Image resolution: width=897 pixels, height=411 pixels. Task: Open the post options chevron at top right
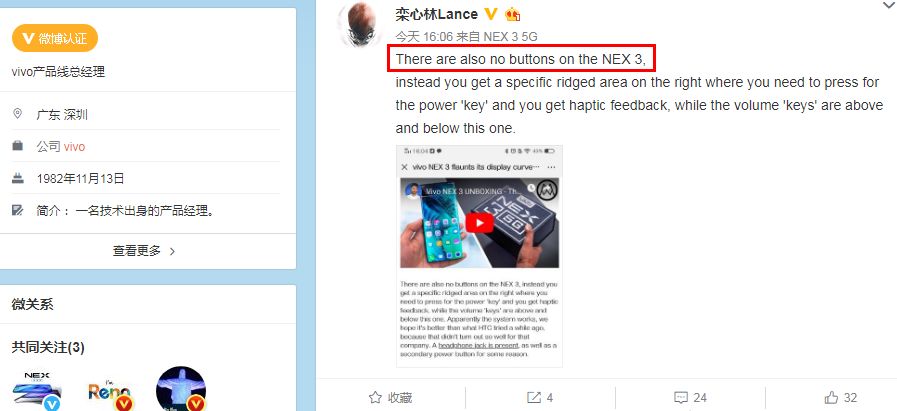(x=889, y=5)
